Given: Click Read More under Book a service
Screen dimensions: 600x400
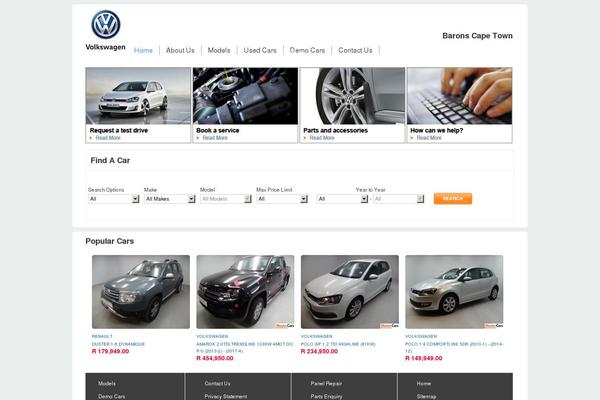Looking at the screenshot, I should click(215, 138).
